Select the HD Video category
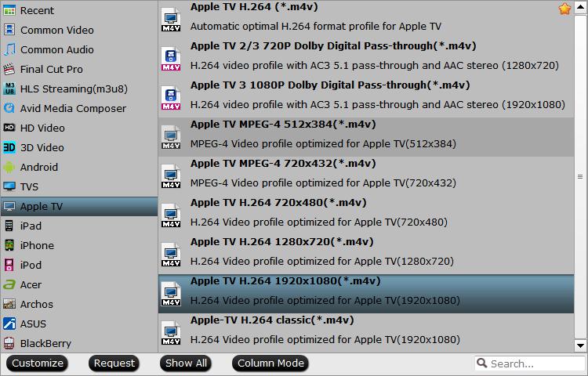 point(79,128)
